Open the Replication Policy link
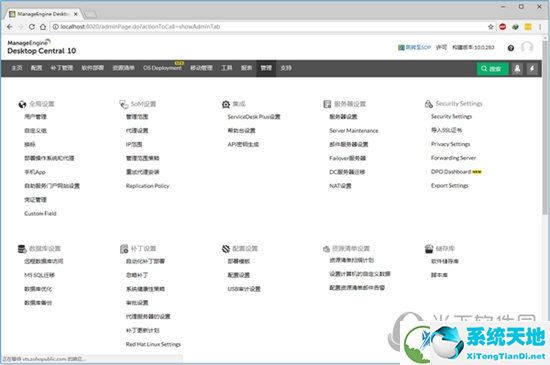 [x=147, y=186]
